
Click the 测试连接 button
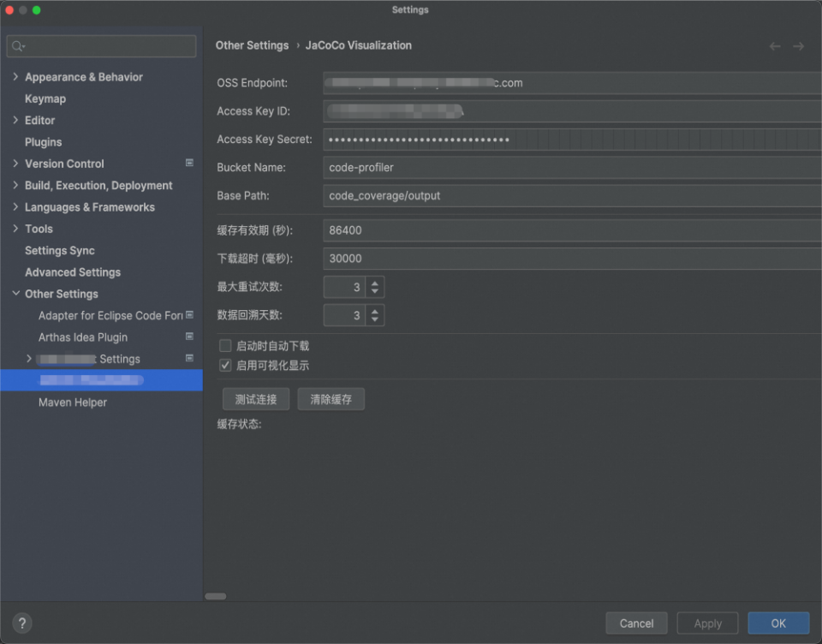pyautogui.click(x=256, y=399)
